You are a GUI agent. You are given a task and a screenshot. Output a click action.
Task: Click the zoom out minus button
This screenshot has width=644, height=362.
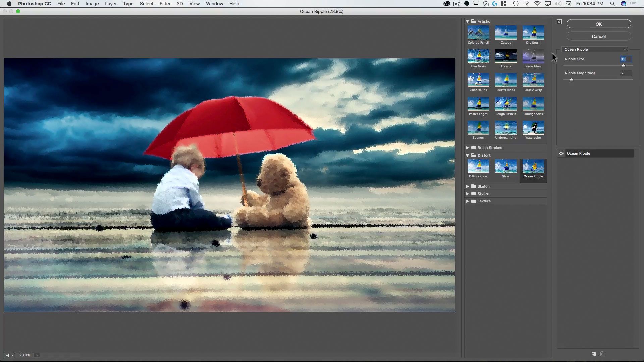click(7, 355)
